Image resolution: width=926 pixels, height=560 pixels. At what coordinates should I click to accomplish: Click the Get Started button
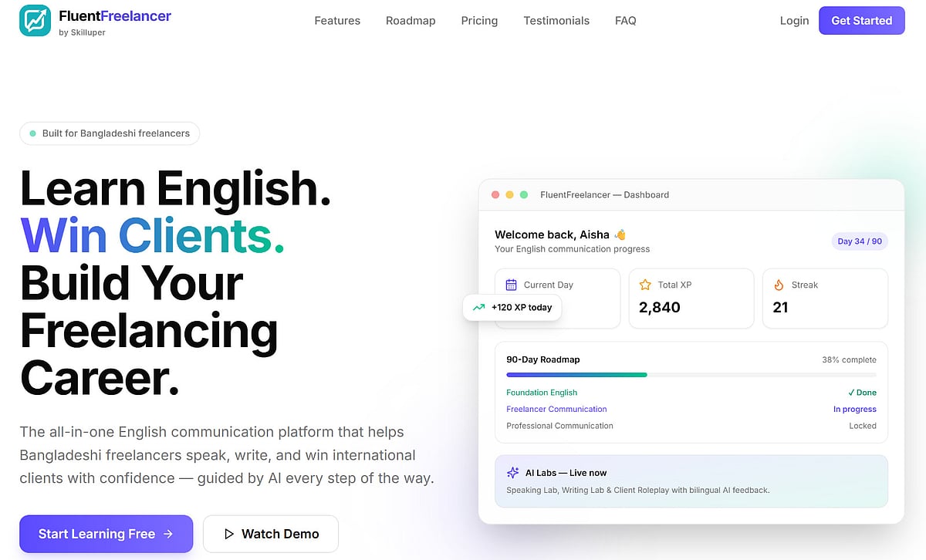tap(862, 21)
